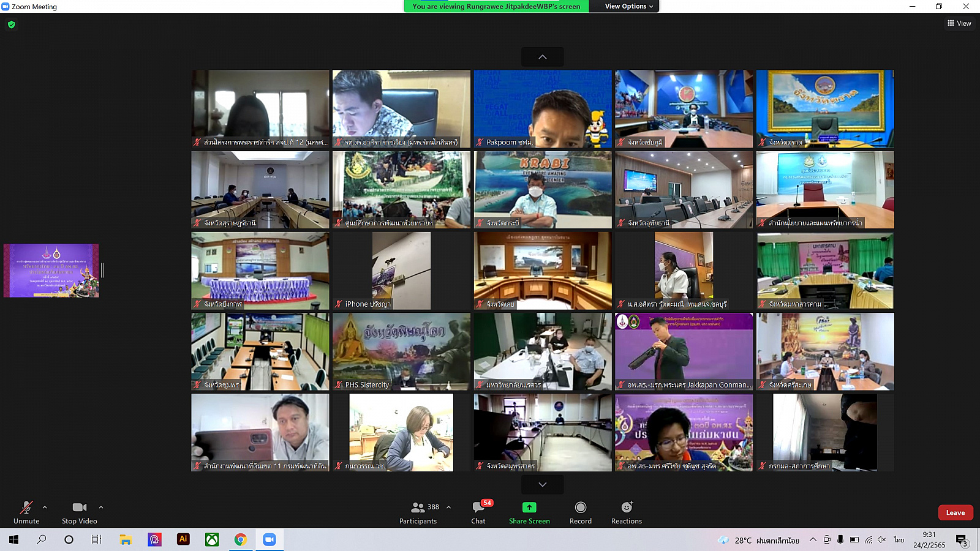Open Google Chrome from the taskbar

pyautogui.click(x=241, y=539)
